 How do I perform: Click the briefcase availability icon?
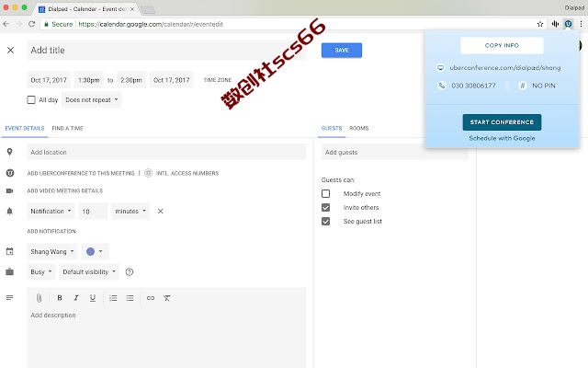(10, 271)
